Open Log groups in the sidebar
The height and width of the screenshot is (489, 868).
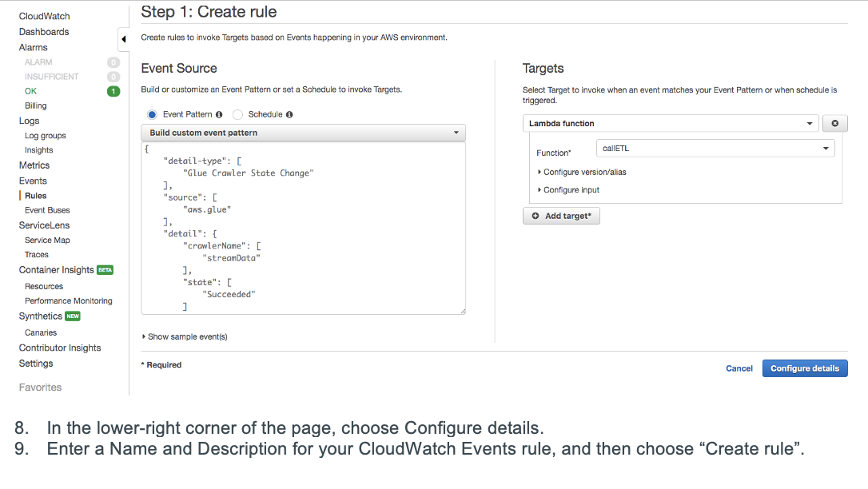[x=46, y=136]
